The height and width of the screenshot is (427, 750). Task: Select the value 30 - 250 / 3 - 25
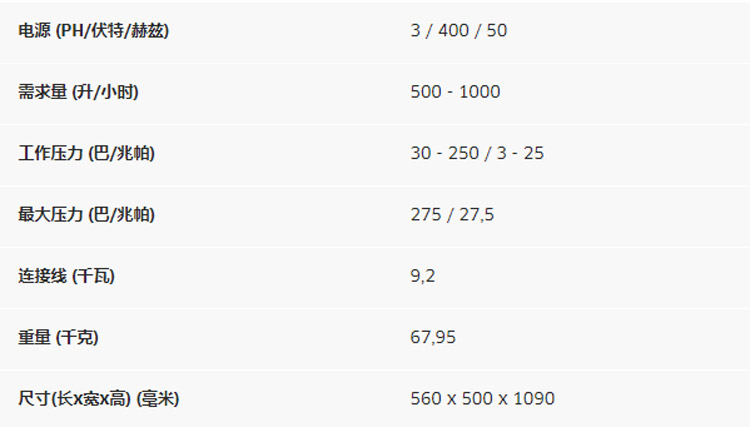[x=477, y=154]
